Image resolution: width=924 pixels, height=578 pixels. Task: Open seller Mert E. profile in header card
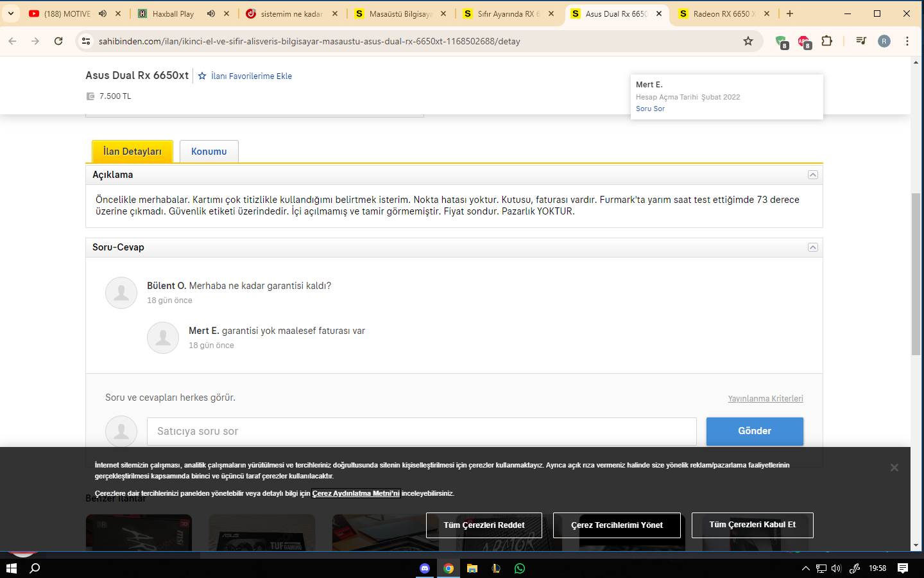649,85
